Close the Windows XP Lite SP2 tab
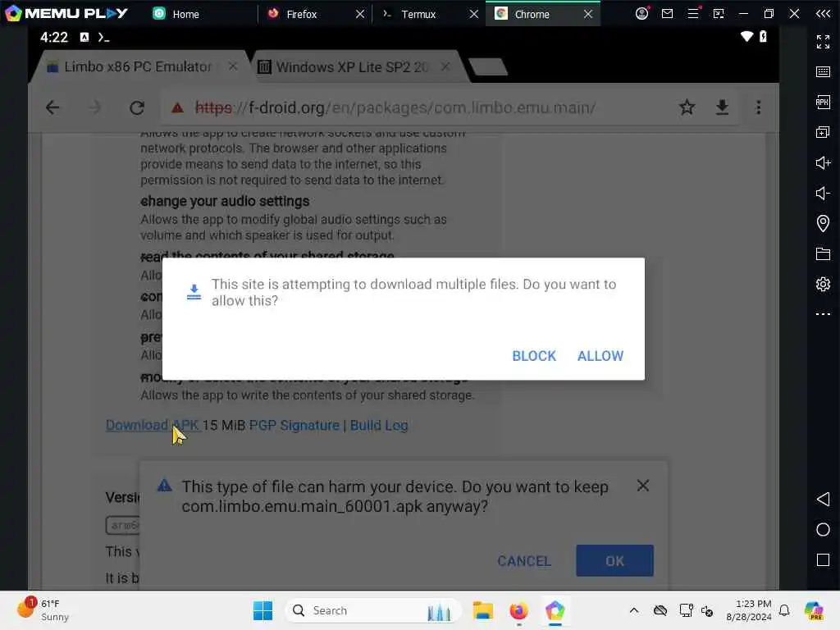The width and height of the screenshot is (840, 630). pyautogui.click(x=445, y=66)
